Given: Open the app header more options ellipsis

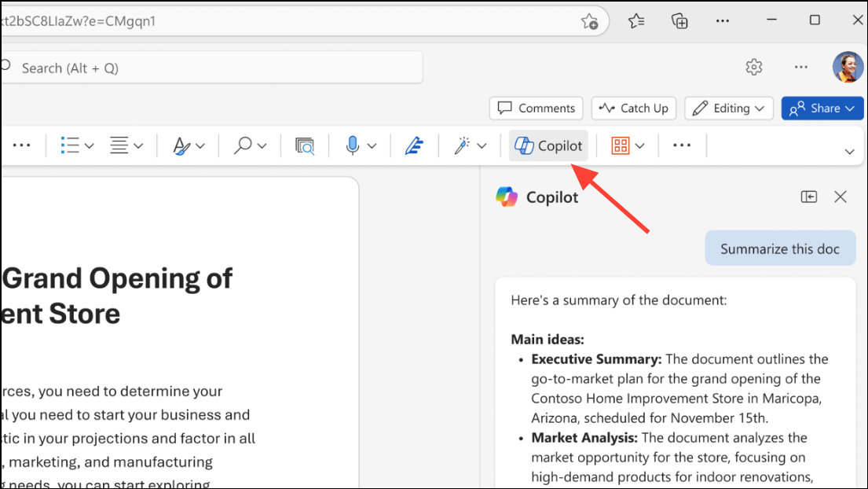Looking at the screenshot, I should (x=801, y=67).
